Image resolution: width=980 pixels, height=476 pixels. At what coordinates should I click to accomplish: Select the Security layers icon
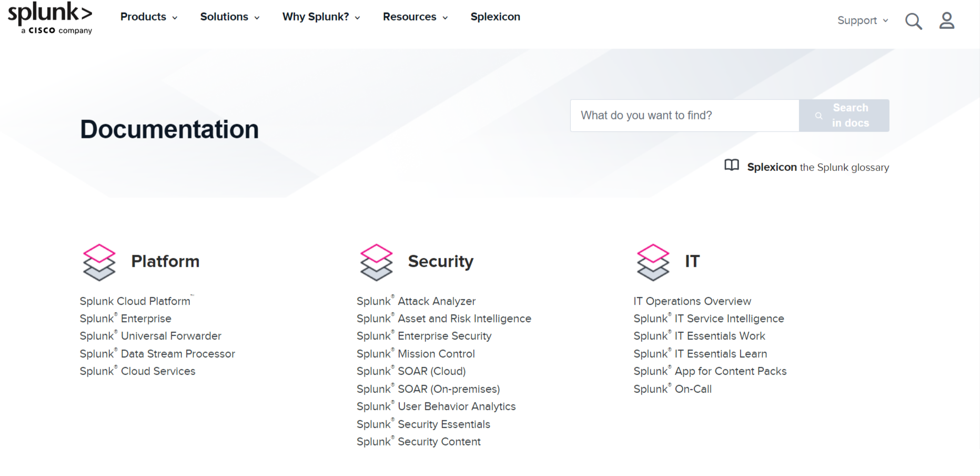[376, 262]
